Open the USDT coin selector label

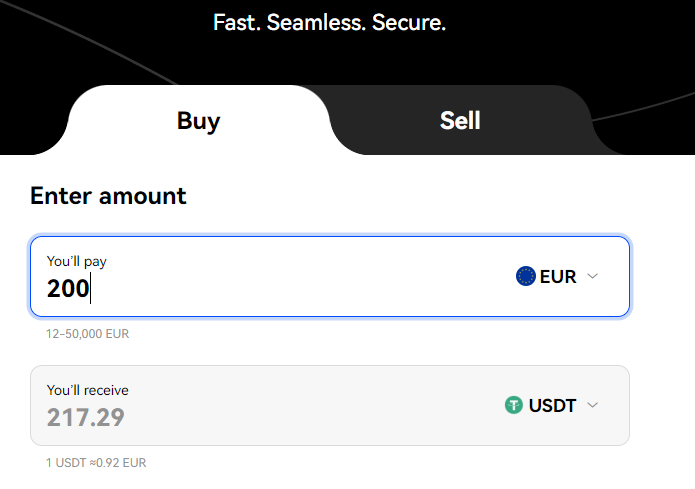click(x=552, y=406)
